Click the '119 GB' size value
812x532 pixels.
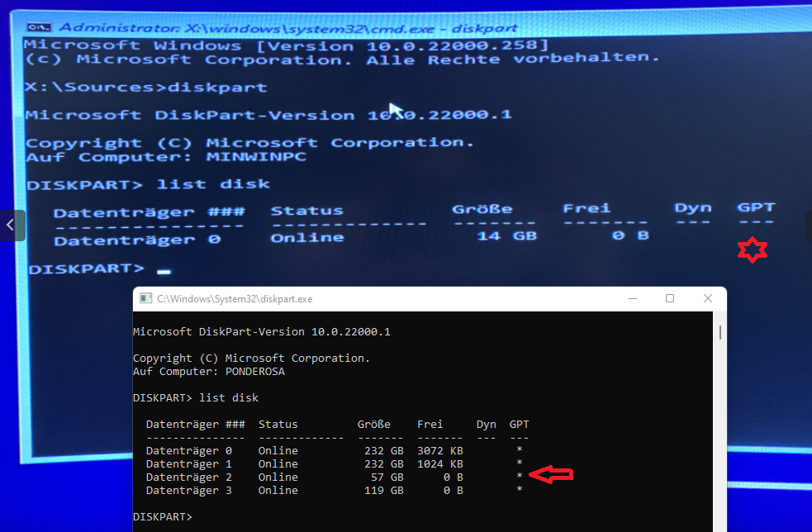384,490
